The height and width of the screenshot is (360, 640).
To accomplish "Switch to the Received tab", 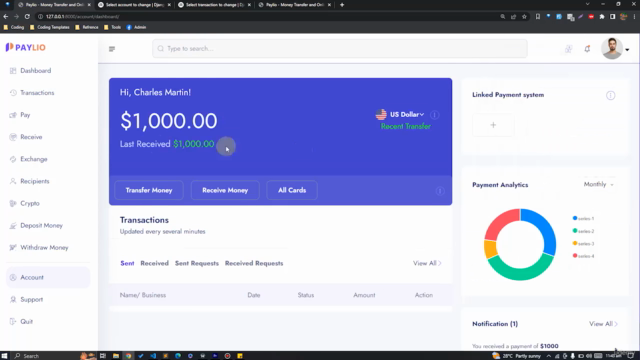I will point(154,263).
